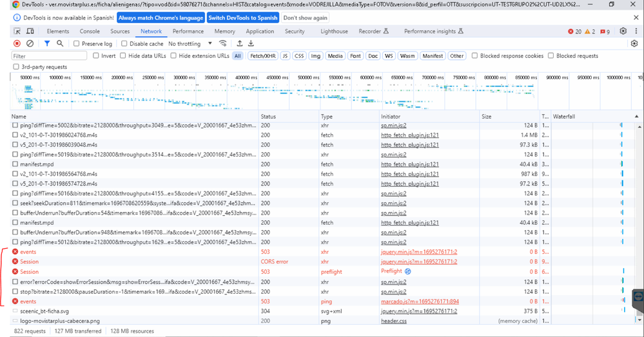Stop recording network log
The image size is (644, 337).
tap(17, 44)
